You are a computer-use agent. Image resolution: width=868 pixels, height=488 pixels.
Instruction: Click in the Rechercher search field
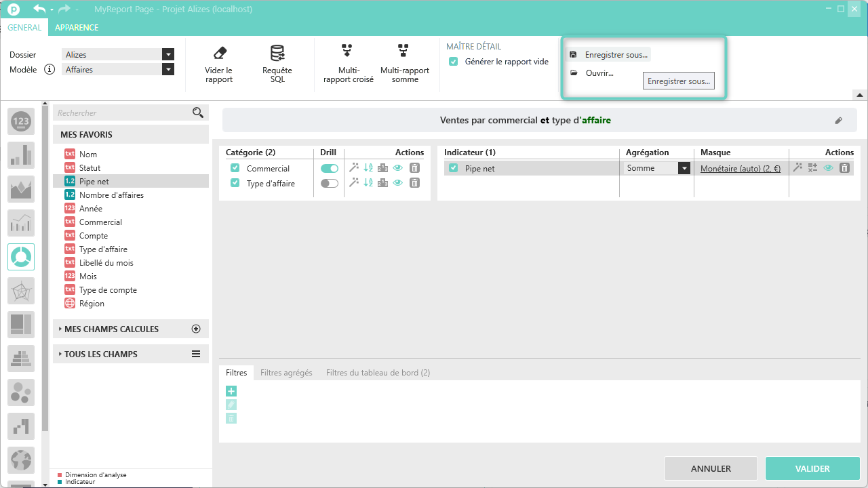pyautogui.click(x=122, y=113)
